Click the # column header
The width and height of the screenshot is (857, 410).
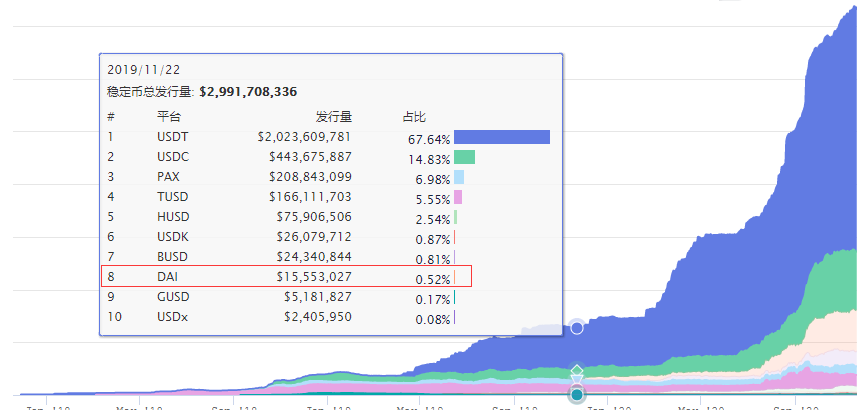[111, 116]
